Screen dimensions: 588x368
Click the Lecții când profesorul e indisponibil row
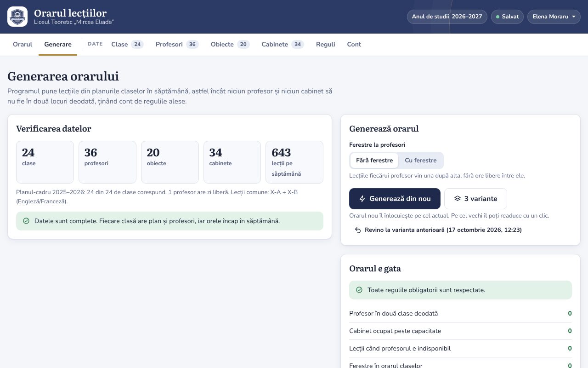pyautogui.click(x=460, y=349)
